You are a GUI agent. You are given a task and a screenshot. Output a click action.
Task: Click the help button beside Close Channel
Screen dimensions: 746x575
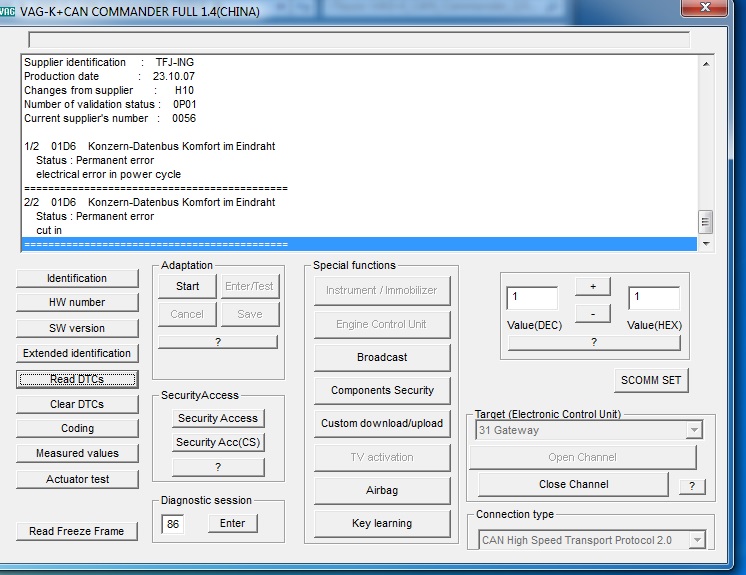(x=691, y=486)
